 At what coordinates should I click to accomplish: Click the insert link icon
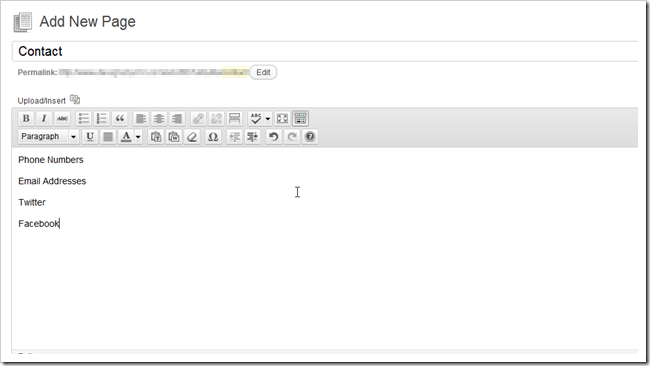click(198, 119)
